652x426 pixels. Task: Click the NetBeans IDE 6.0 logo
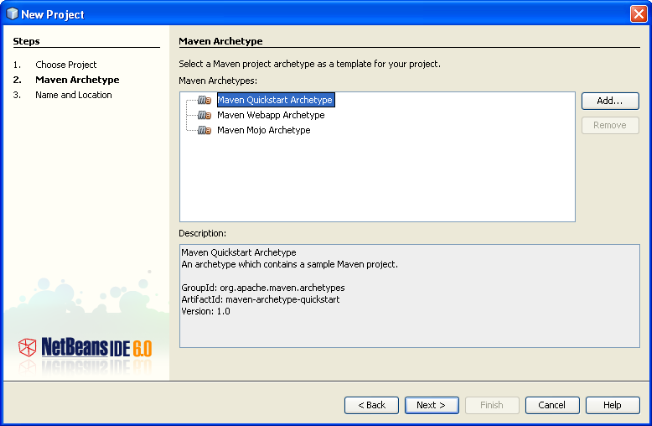[x=85, y=347]
